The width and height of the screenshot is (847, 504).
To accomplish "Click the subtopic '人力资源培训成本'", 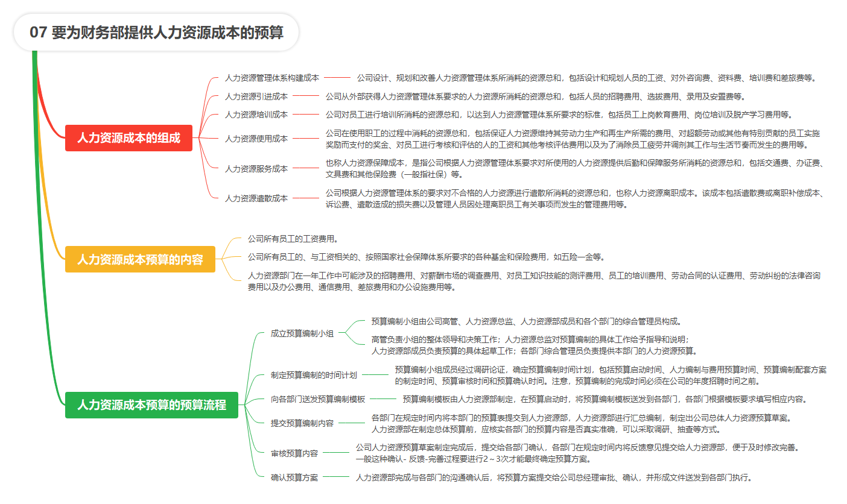I will 256,115.
